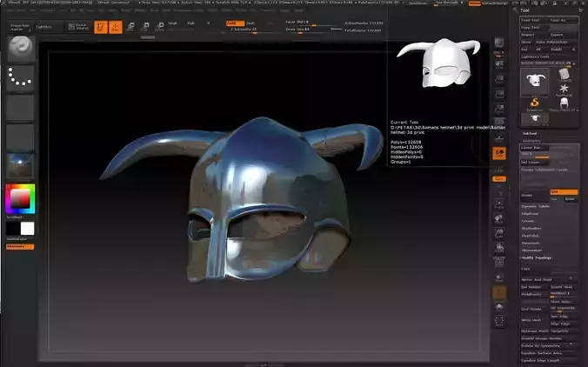Toggle the orange XYZ rotation button

click(499, 179)
